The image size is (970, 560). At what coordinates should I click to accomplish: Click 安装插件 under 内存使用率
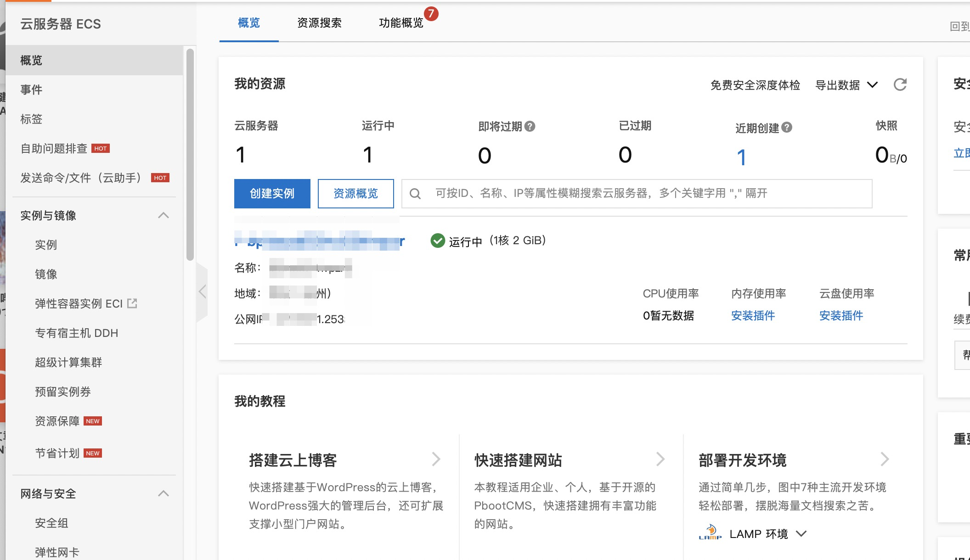[x=753, y=315]
